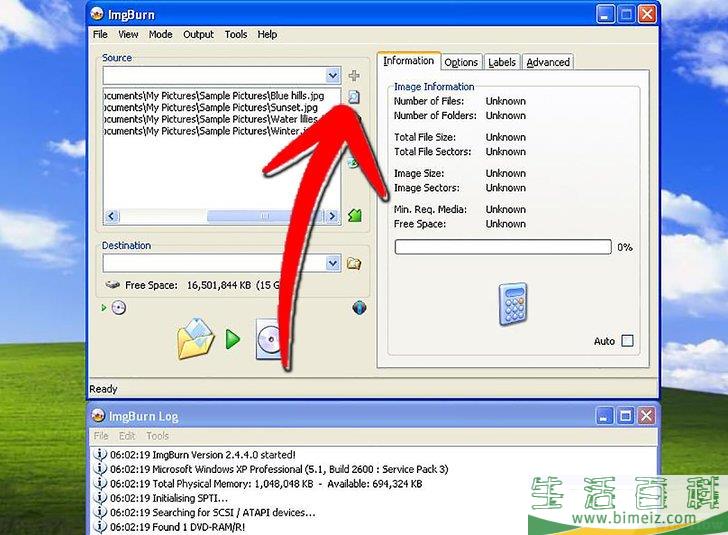Viewport: 728px width, 535px height.
Task: Open the Help menu
Action: (x=267, y=34)
